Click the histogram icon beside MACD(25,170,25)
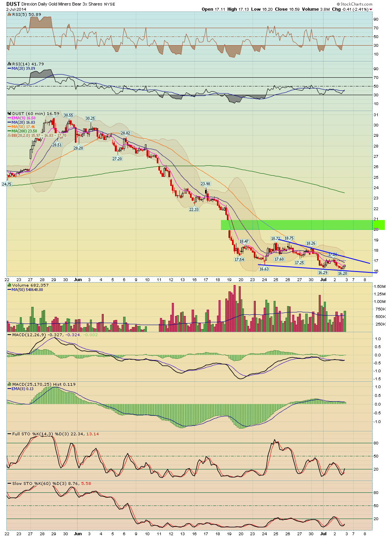The width and height of the screenshot is (392, 538). (x=10, y=384)
